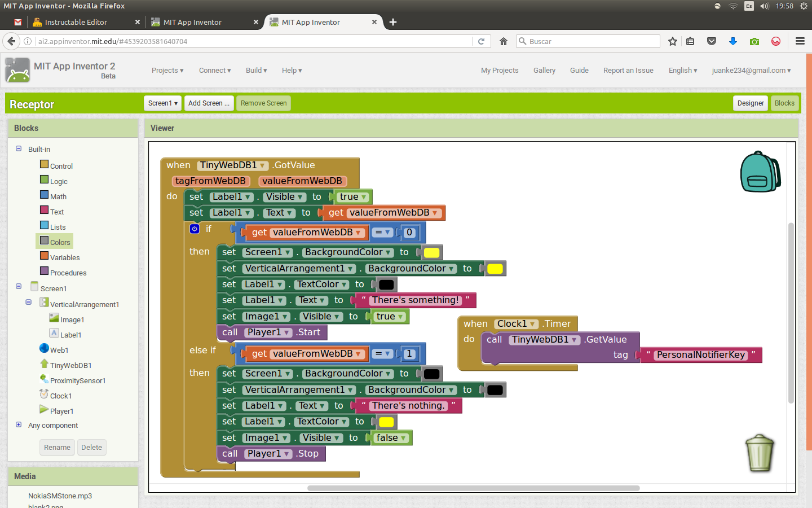Click the ProximitySensor1 component icon
This screenshot has height=508, width=812.
tap(44, 379)
